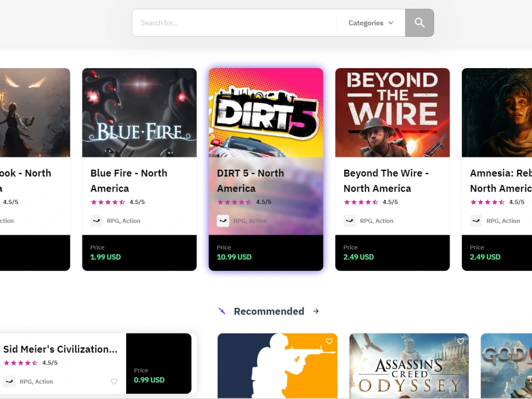Click the Steam icon on DIRT 5 card
This screenshot has width=532, height=399.
(x=223, y=221)
